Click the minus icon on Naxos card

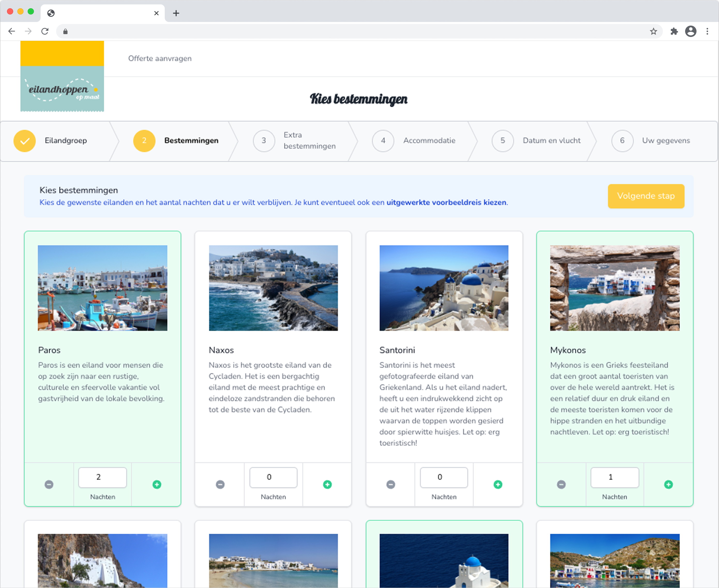tap(220, 484)
